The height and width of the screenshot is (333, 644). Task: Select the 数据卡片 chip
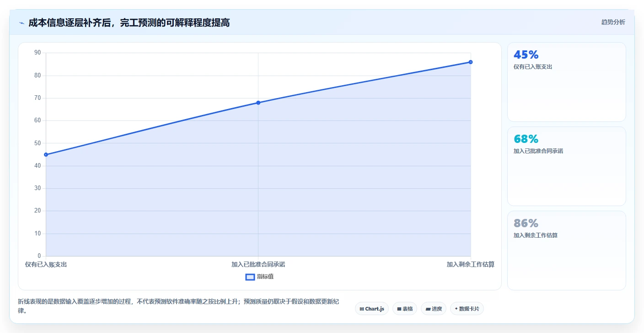pos(467,309)
